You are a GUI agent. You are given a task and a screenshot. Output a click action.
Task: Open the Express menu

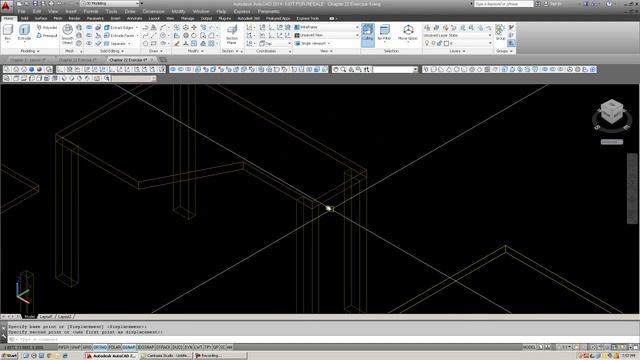[x=242, y=11]
